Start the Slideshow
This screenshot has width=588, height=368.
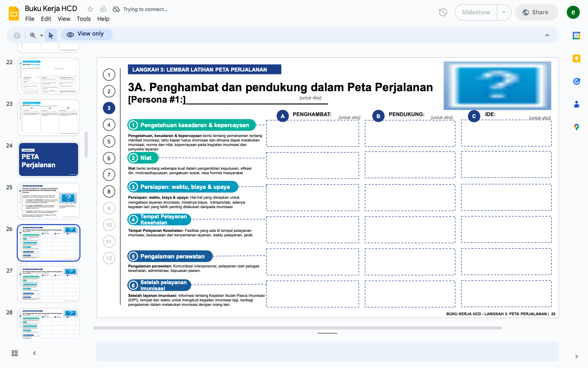(476, 12)
